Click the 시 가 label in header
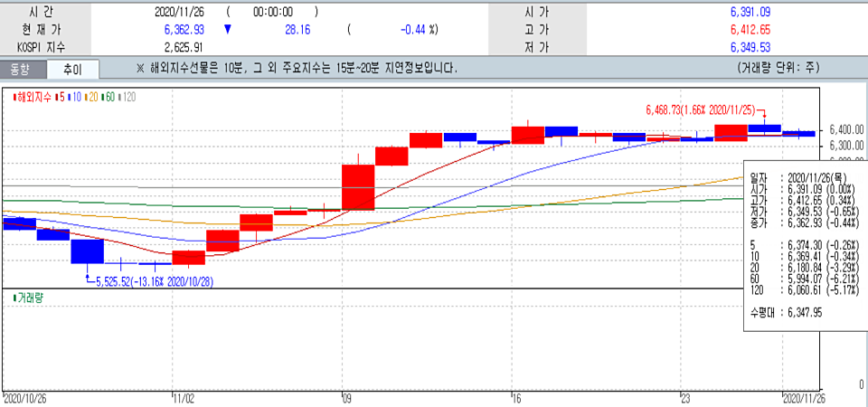 (x=536, y=12)
